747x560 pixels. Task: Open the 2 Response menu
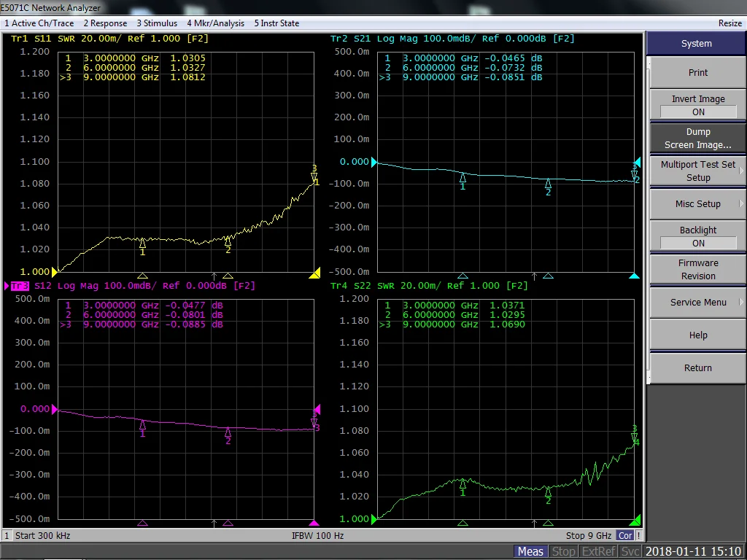[x=105, y=23]
